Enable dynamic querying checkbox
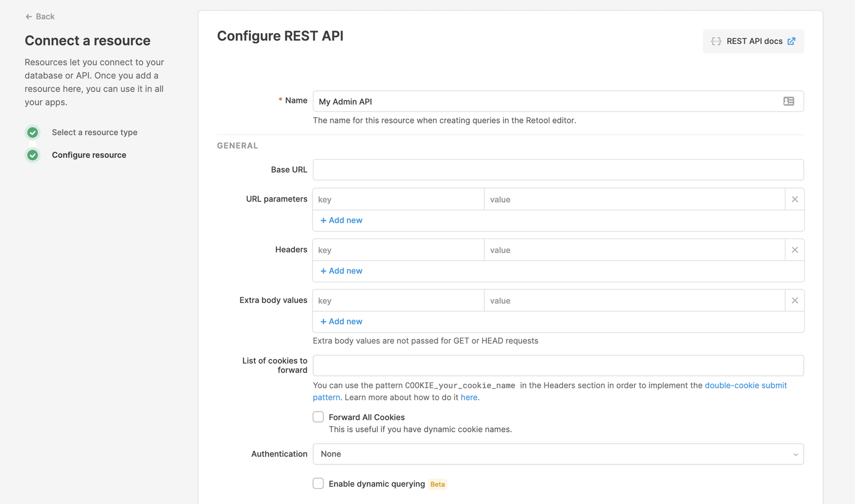Screen dimensions: 855x504 (318, 484)
